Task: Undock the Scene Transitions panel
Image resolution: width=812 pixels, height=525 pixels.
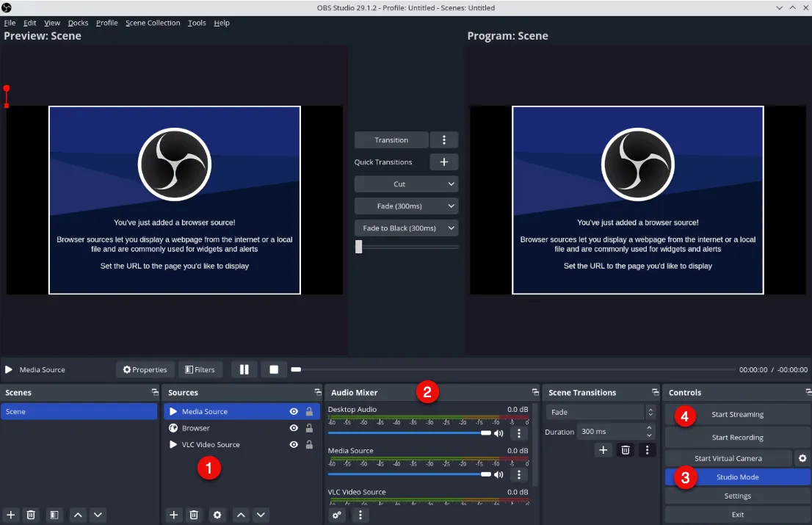Action: coord(655,392)
